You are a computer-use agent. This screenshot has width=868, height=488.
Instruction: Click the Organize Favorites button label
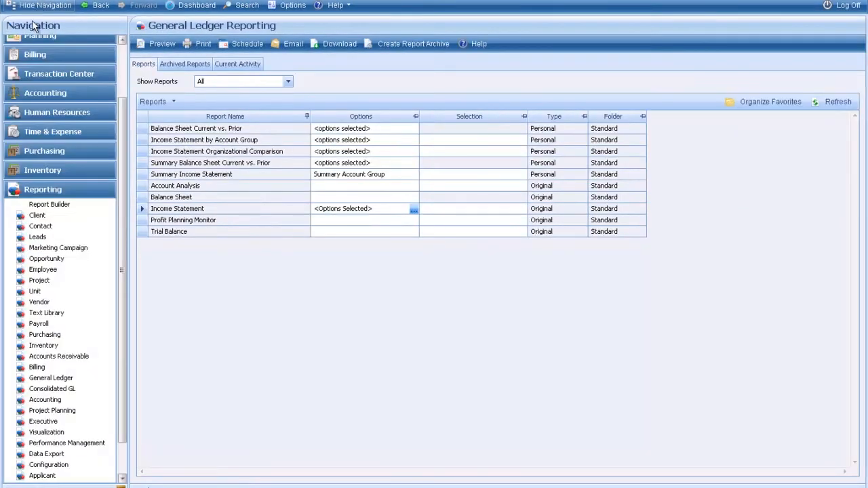[770, 102]
